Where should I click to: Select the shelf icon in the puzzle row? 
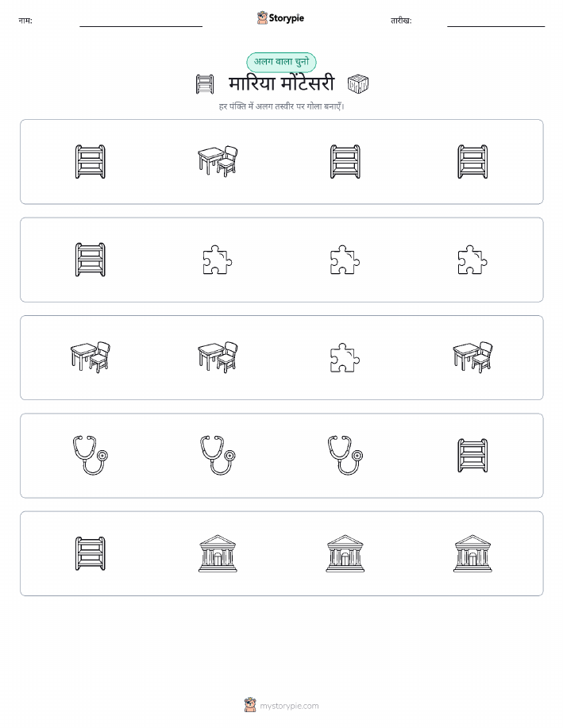90,260
